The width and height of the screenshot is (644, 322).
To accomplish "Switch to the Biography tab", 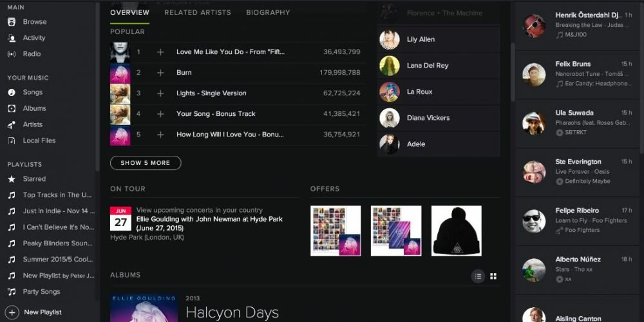I will (x=268, y=12).
